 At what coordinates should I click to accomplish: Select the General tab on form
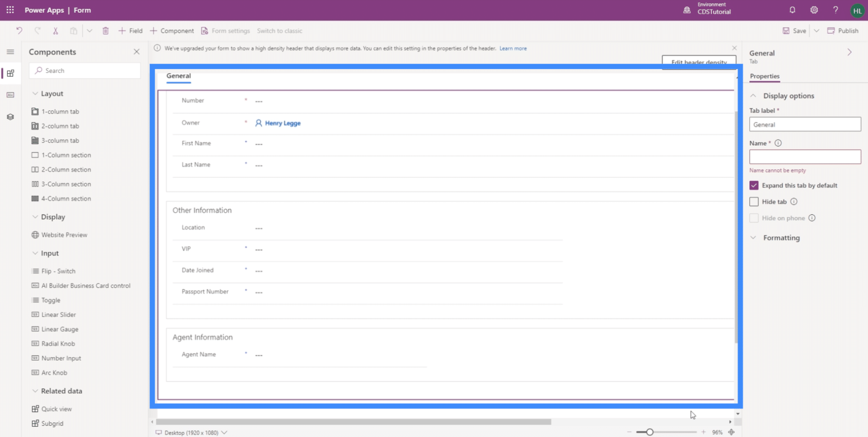[x=178, y=76]
